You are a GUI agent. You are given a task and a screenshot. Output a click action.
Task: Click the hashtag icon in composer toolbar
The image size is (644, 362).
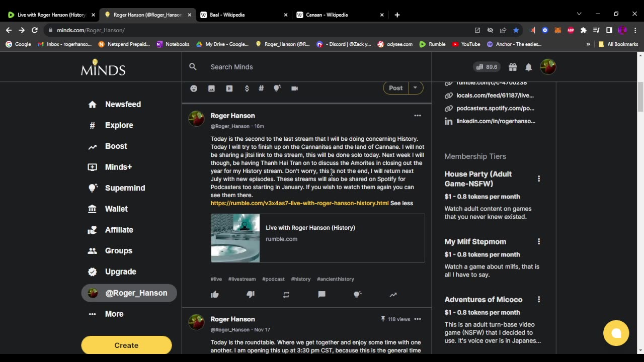[x=261, y=88]
